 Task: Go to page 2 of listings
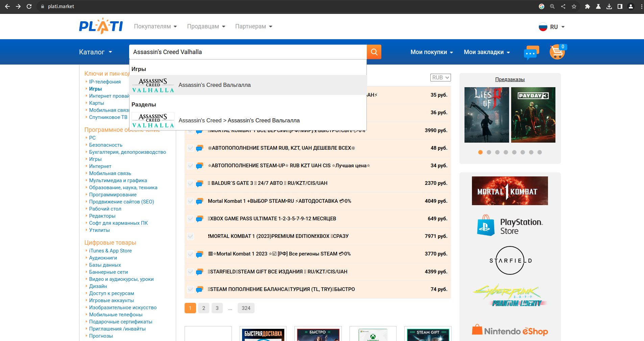(204, 308)
